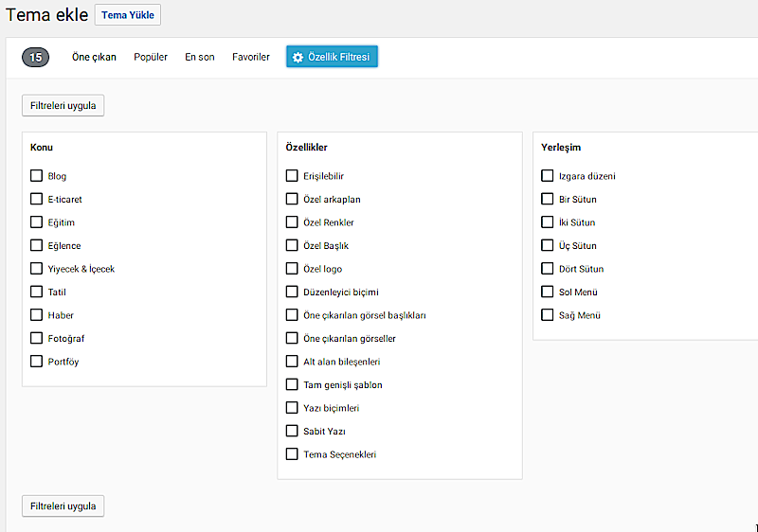
Task: Check the Izgara düzeni layout
Action: point(548,175)
